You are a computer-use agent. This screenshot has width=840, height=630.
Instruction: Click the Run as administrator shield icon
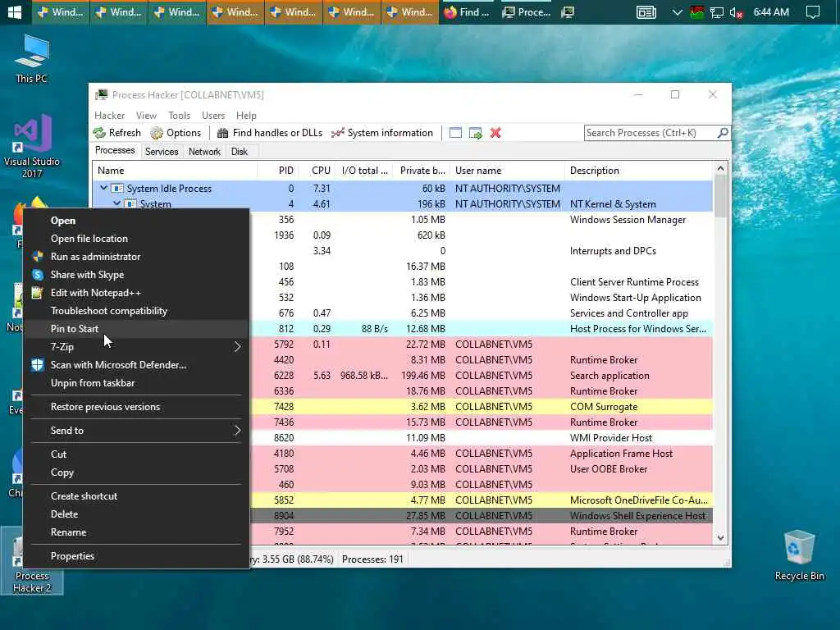coord(38,257)
